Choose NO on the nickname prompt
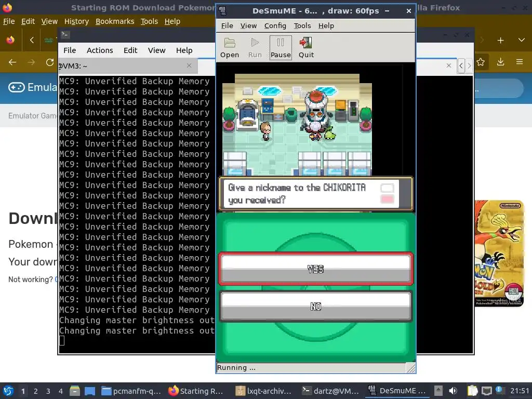 [315, 306]
